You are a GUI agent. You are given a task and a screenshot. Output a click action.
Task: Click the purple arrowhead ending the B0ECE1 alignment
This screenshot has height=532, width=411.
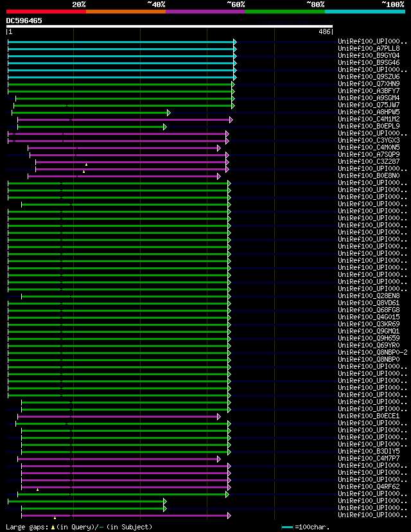(x=219, y=416)
